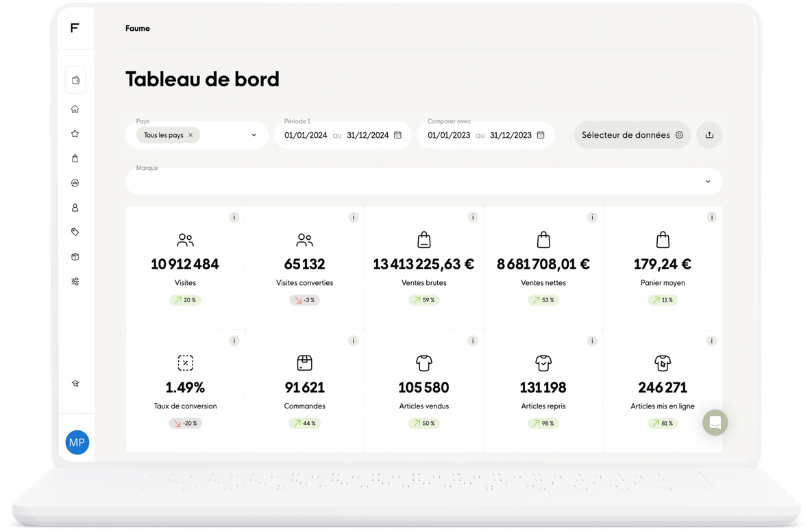Go to home via house icon
The height and width of the screenshot is (529, 812).
[x=75, y=109]
